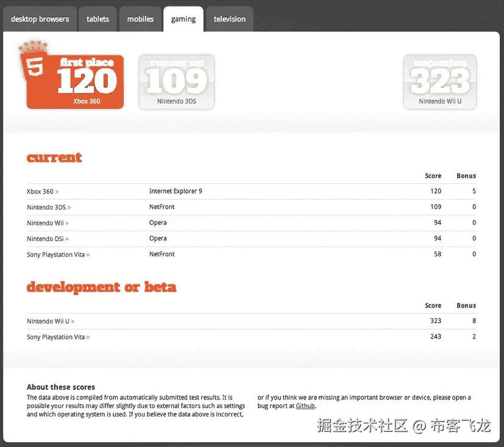Click NetFront in the current Playstation Vita row
This screenshot has height=447, width=504.
pos(161,254)
